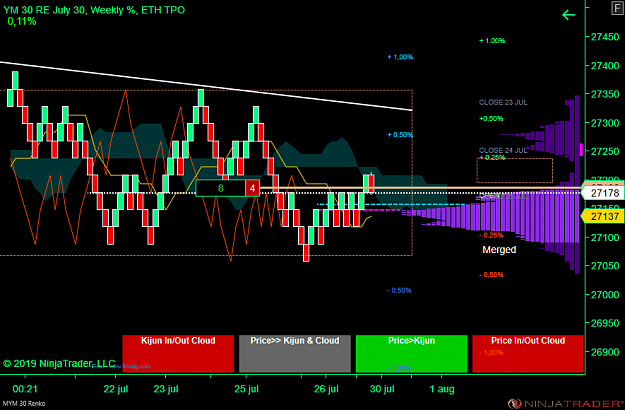Click the Merged label
This screenshot has height=410, width=625.
[499, 250]
